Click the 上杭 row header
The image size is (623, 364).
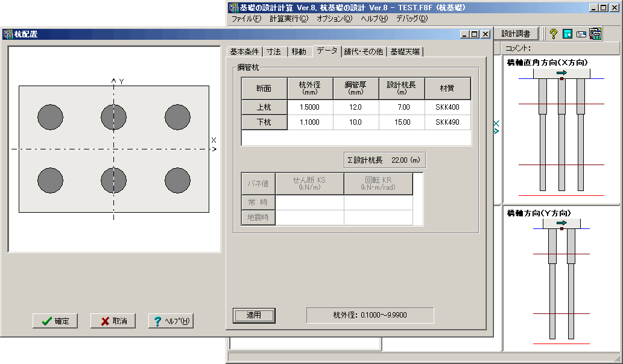(264, 107)
